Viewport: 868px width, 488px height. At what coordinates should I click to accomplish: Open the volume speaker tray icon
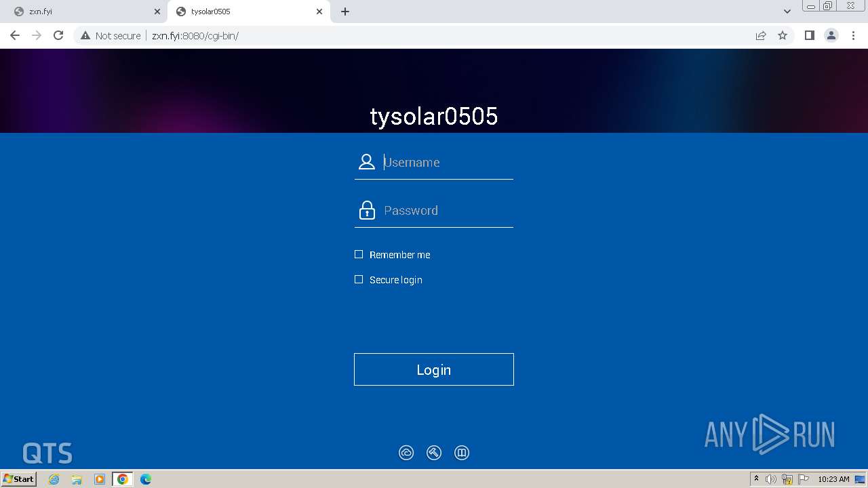(771, 479)
